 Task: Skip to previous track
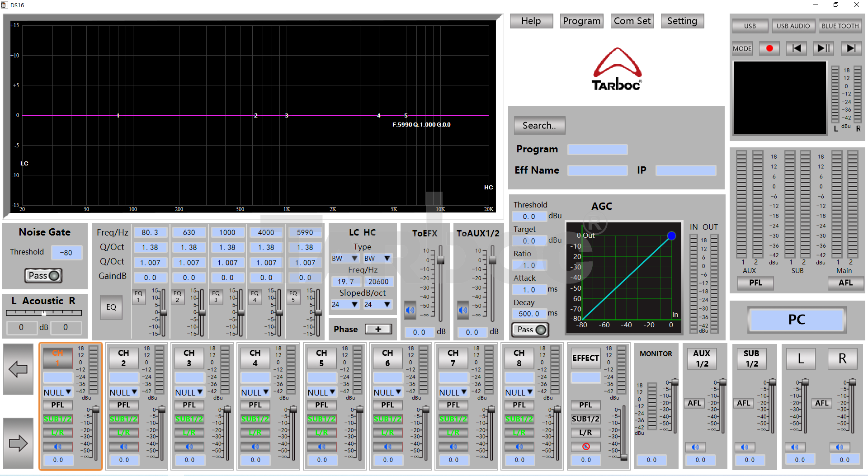(x=797, y=48)
